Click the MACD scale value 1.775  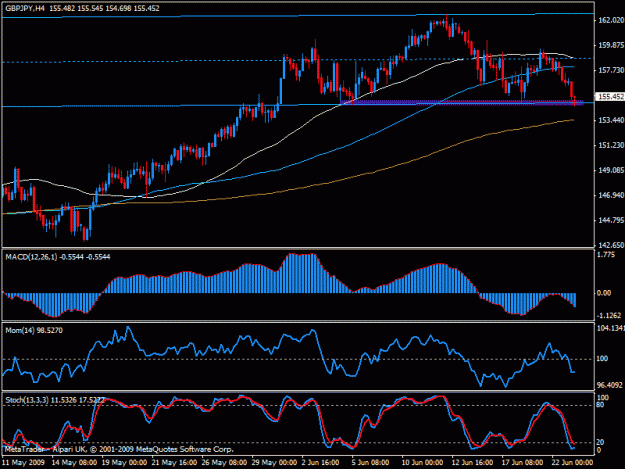[x=605, y=255]
